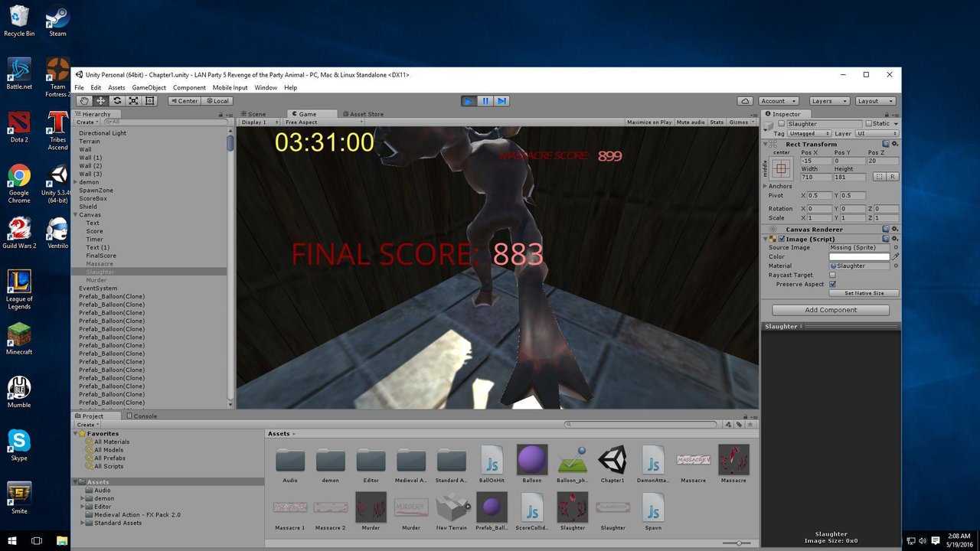
Task: Open the Source Image object picker circle
Action: click(896, 247)
